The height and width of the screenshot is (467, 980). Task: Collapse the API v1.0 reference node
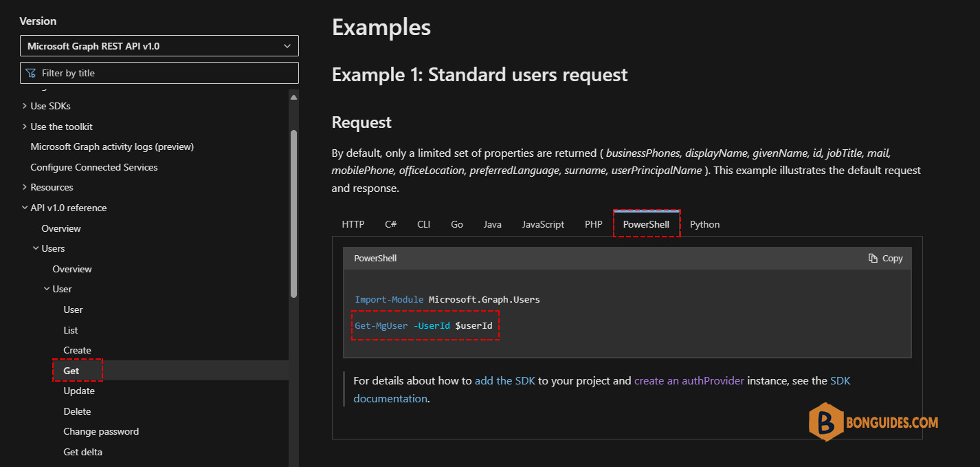[25, 208]
